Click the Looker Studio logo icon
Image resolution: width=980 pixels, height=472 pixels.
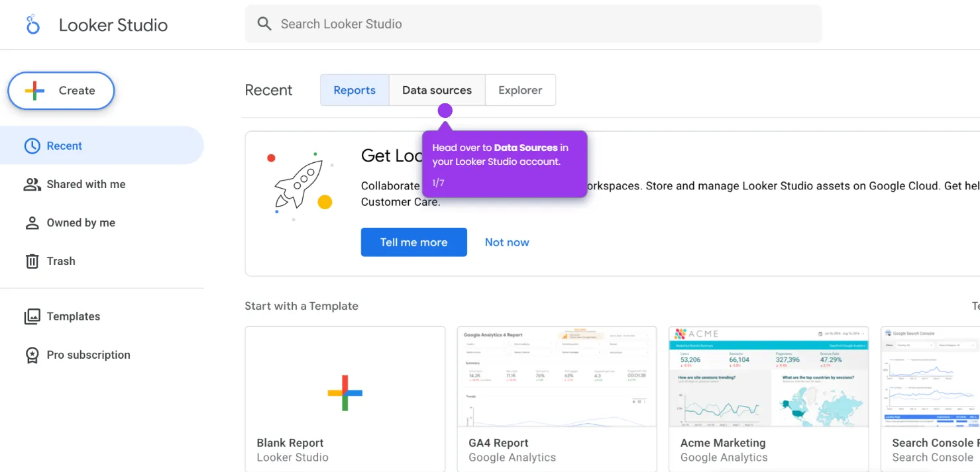coord(32,24)
